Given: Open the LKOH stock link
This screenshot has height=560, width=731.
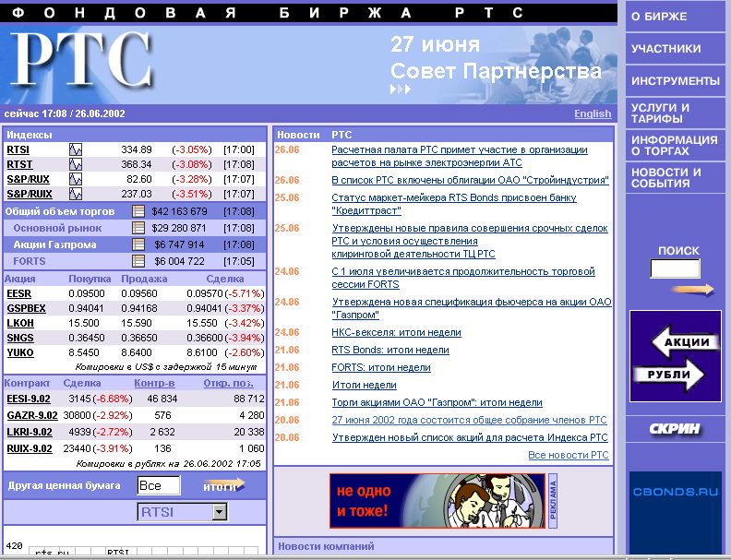Looking at the screenshot, I should tap(20, 323).
